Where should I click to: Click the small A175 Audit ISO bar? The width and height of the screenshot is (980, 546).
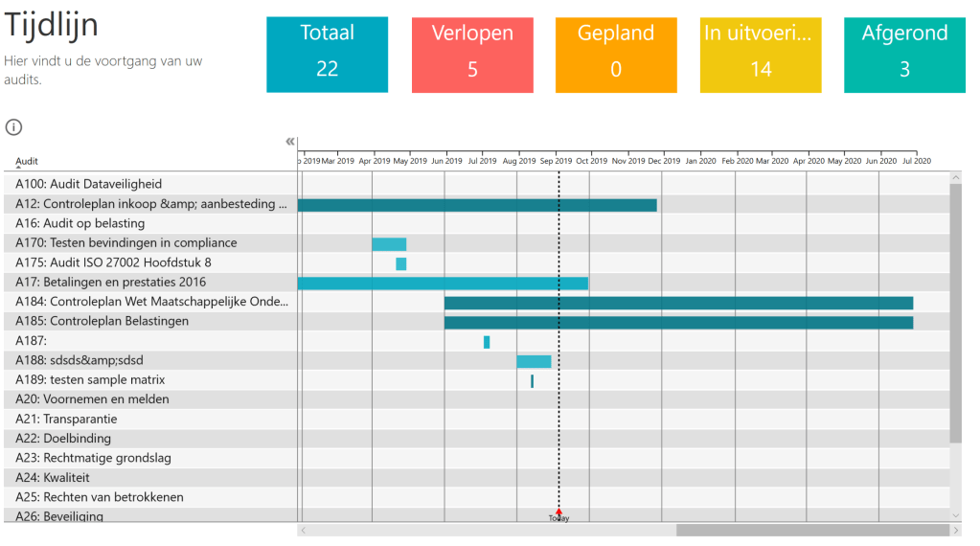(400, 263)
